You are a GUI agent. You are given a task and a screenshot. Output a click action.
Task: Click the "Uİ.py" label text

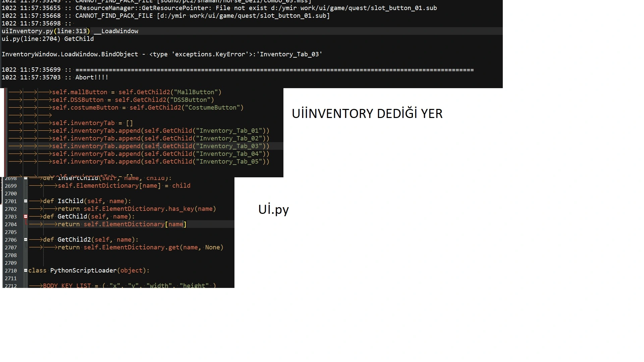click(x=273, y=209)
